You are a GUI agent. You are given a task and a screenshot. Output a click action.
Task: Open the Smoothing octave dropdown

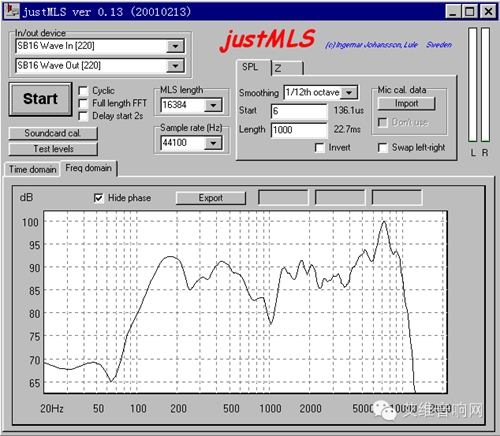coord(349,92)
